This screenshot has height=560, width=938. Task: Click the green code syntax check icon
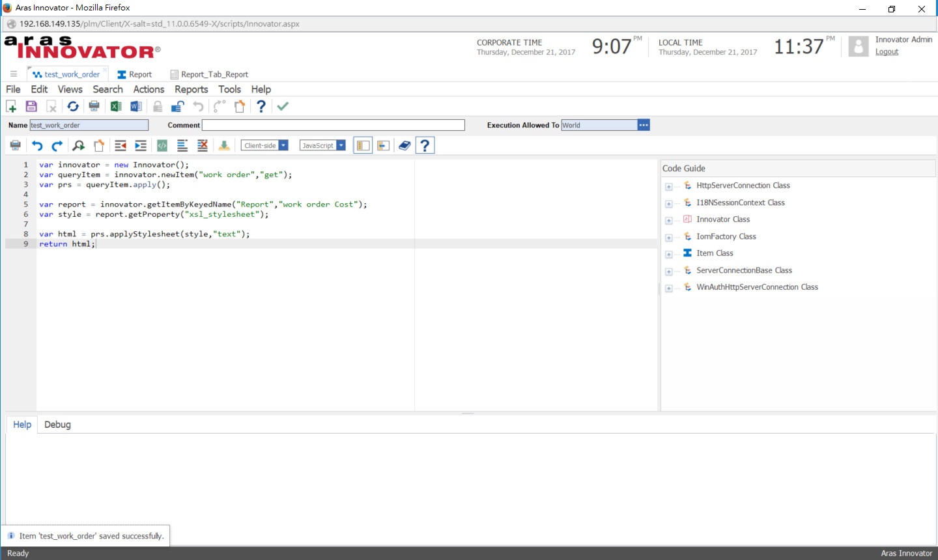pos(162,145)
